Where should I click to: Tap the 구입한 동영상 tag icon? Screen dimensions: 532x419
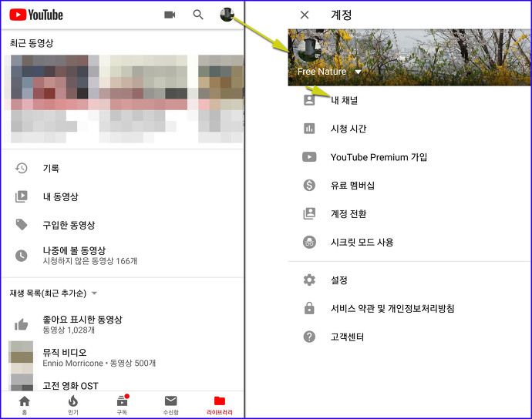[22, 225]
